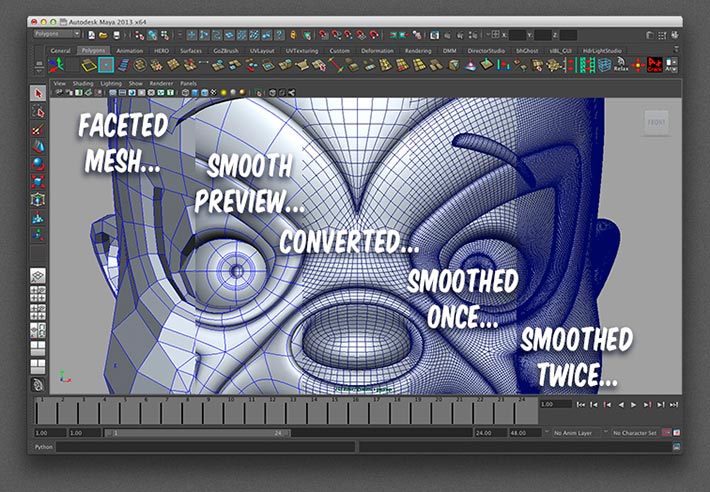710x492 pixels.
Task: Choose the Rotate tool sphere icon
Action: tap(39, 164)
